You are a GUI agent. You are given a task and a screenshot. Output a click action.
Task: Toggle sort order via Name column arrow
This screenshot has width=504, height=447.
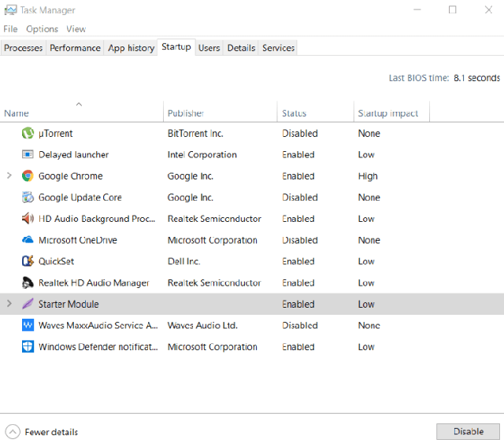coord(79,105)
